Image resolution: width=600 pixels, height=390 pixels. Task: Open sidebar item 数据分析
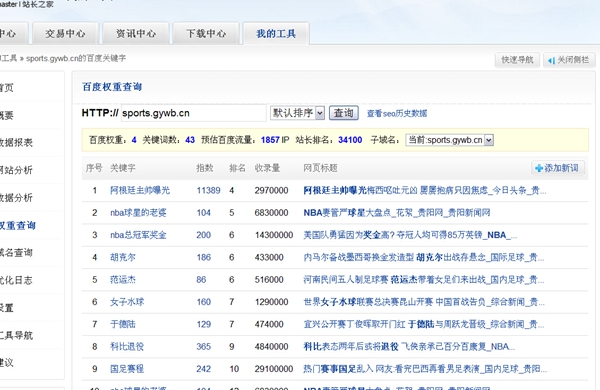point(16,198)
